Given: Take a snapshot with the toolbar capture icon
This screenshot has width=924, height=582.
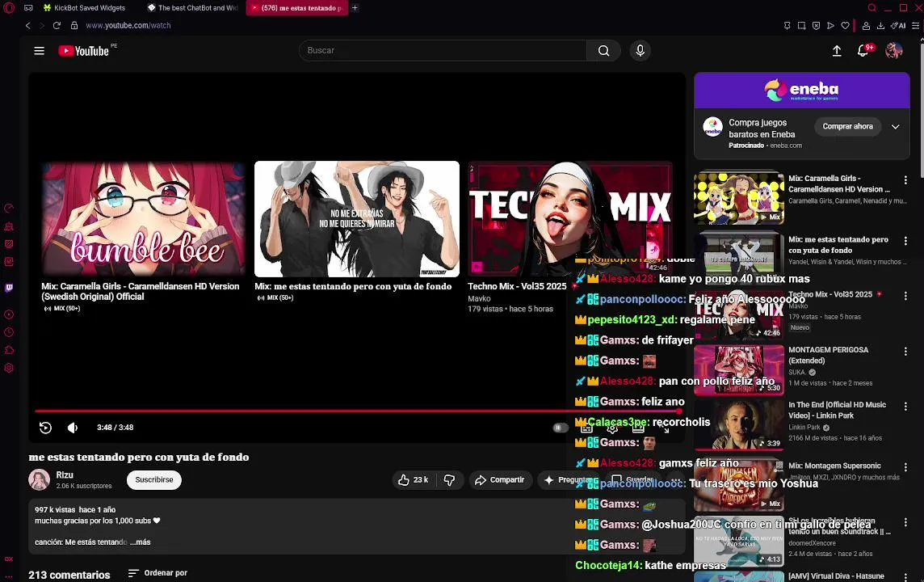Looking at the screenshot, I should point(801,25).
